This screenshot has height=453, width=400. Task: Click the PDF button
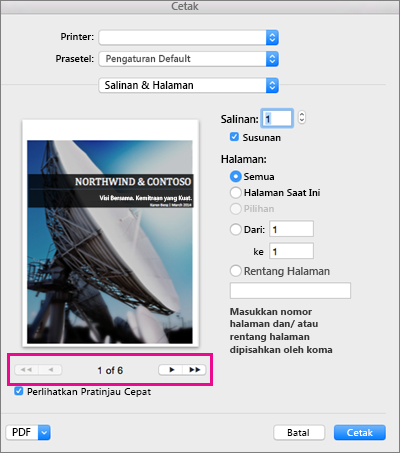tap(22, 433)
